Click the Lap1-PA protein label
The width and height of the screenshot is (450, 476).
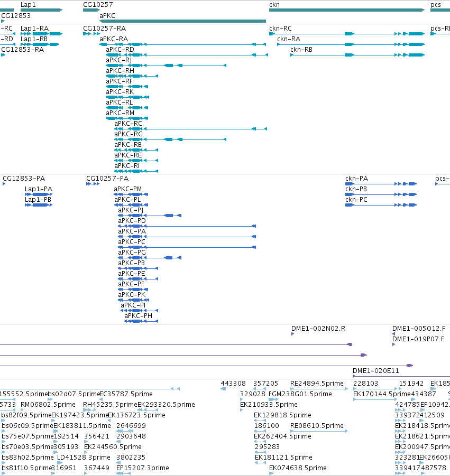38,189
